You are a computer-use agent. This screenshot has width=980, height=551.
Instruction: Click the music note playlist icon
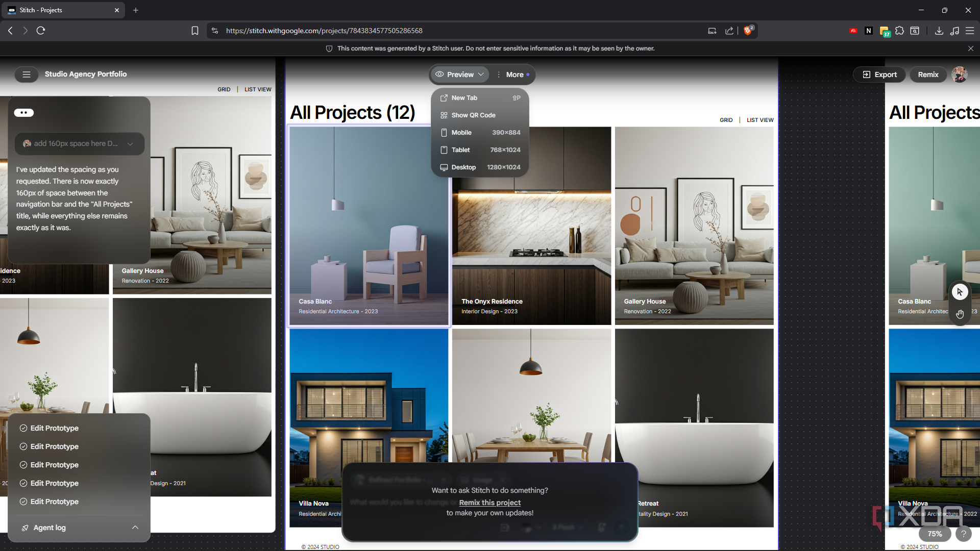[x=954, y=31]
